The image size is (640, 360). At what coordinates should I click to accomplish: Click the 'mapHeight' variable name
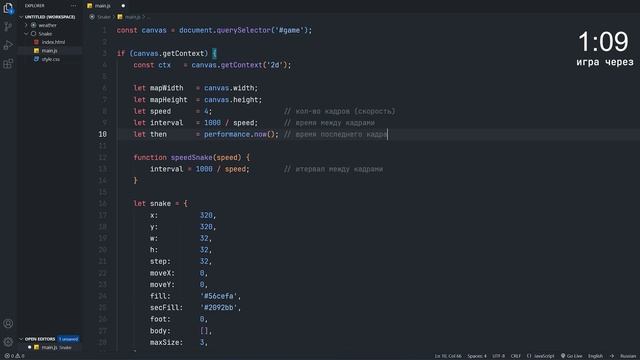(x=169, y=100)
